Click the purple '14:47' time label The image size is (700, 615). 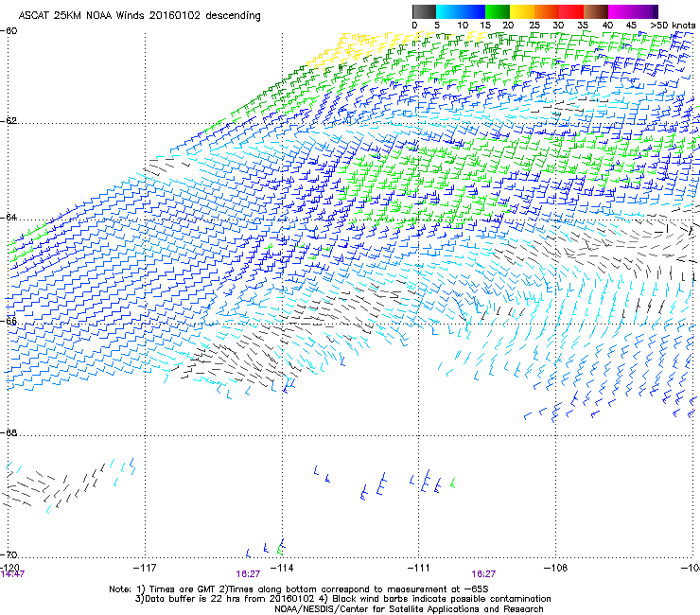[x=12, y=574]
